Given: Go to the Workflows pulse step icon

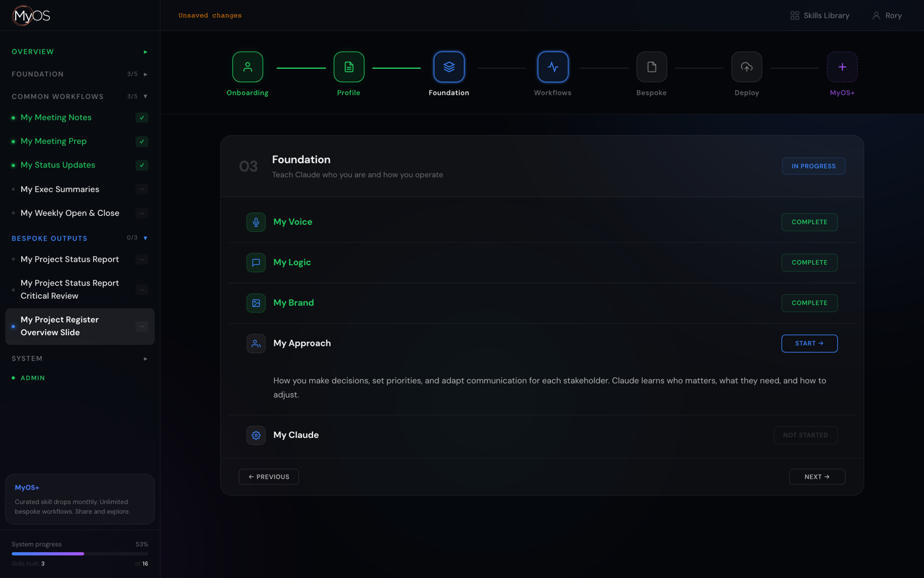Looking at the screenshot, I should pyautogui.click(x=553, y=67).
